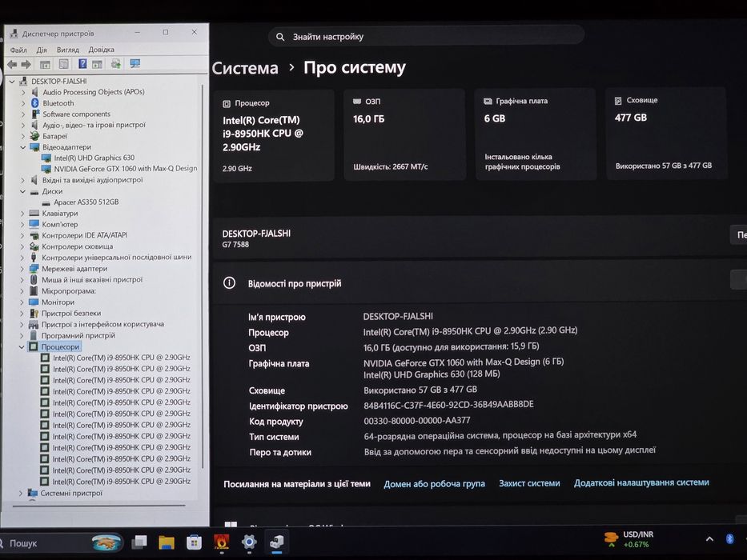
Task: Select Контролери сховища category
Action: pos(77,246)
